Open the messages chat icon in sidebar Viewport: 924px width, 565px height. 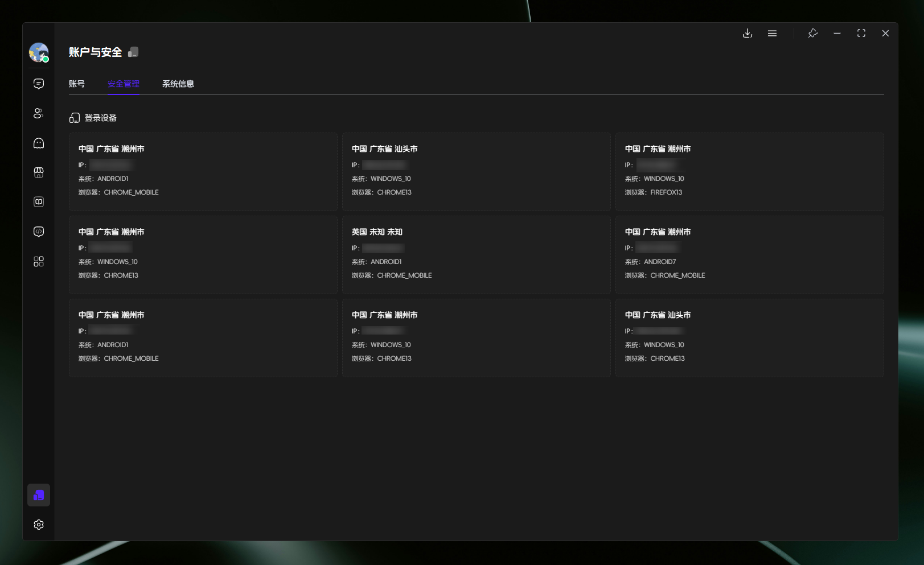click(39, 84)
